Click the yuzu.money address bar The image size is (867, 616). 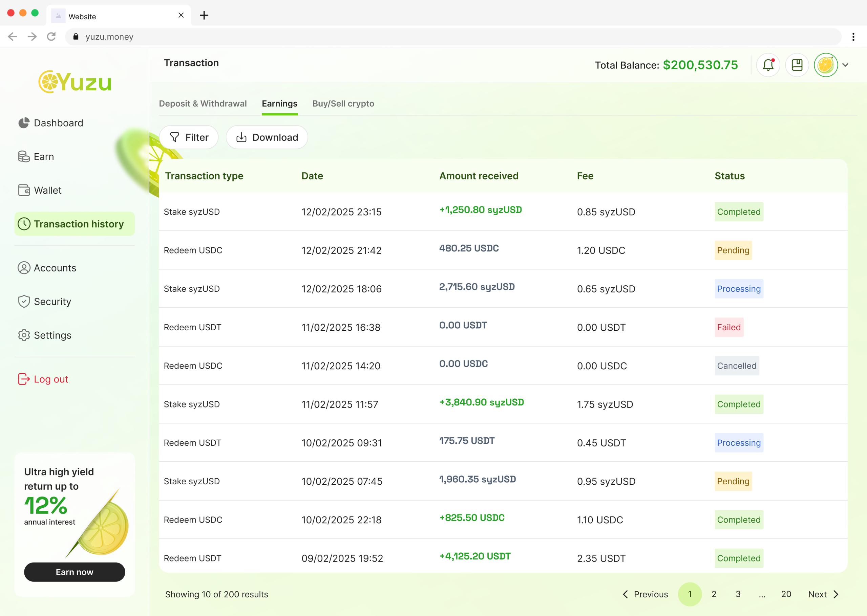pyautogui.click(x=453, y=37)
